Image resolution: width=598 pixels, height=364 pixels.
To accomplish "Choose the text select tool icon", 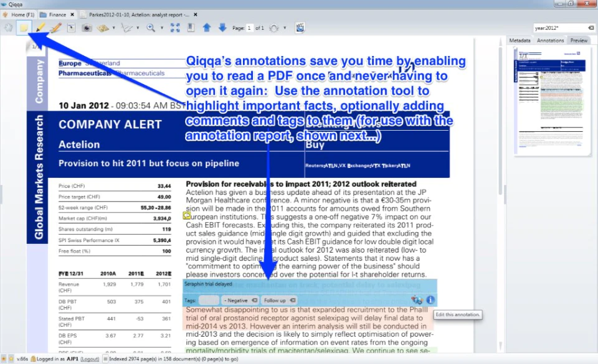I will tap(71, 28).
